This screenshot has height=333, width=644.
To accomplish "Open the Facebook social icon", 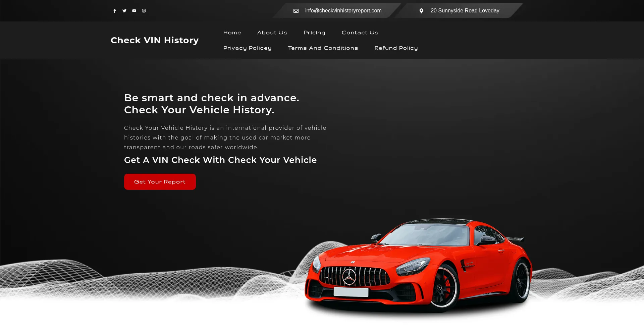I will (115, 11).
